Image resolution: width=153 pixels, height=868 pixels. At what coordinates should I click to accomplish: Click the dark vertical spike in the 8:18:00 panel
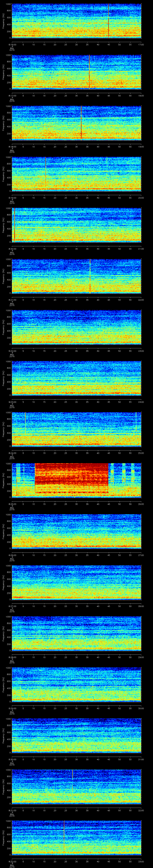point(81,123)
